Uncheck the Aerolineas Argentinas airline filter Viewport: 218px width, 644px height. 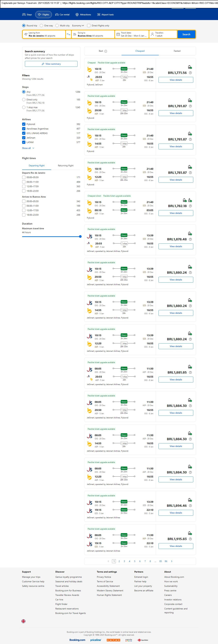point(24,129)
